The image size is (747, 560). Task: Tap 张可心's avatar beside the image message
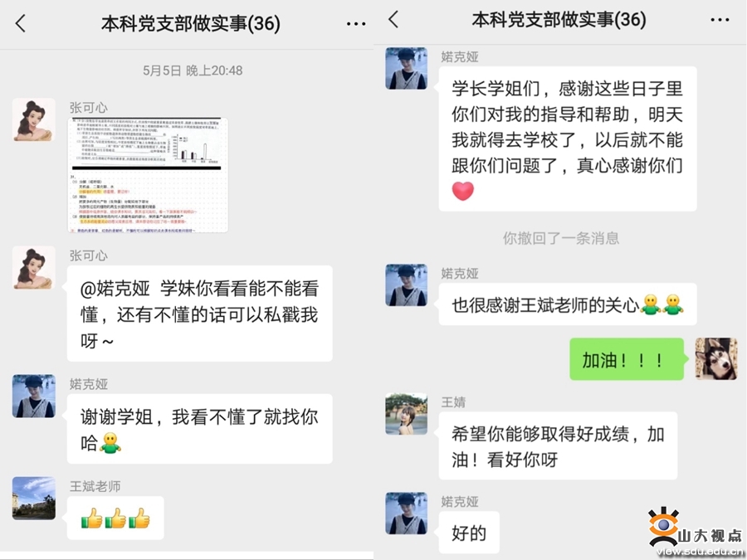point(34,119)
